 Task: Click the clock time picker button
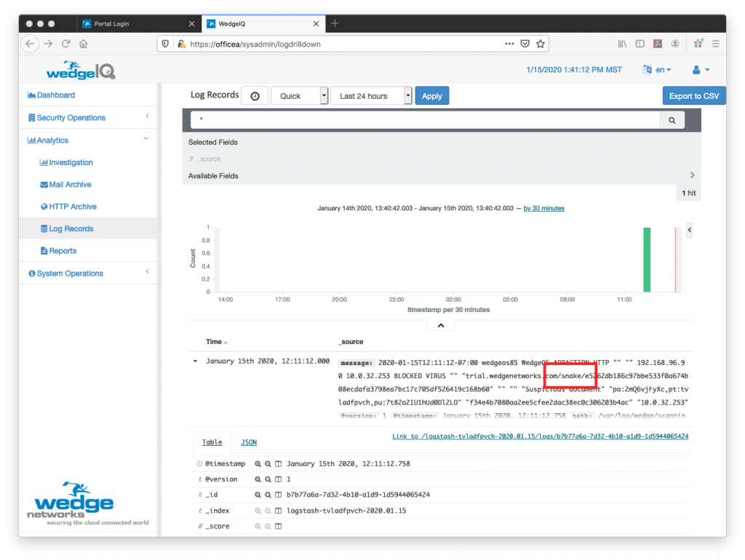(255, 96)
